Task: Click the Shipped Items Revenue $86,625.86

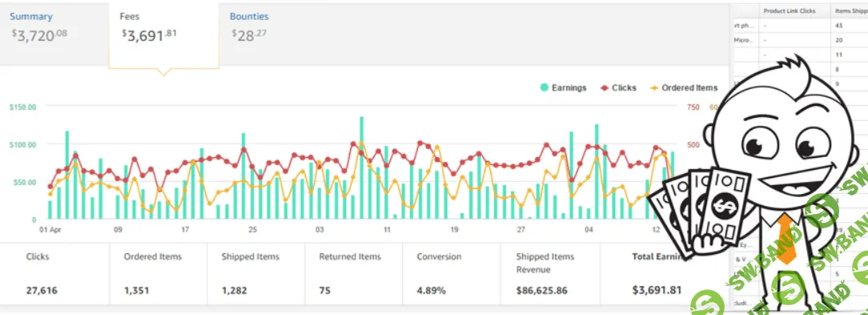Action: 542,291
